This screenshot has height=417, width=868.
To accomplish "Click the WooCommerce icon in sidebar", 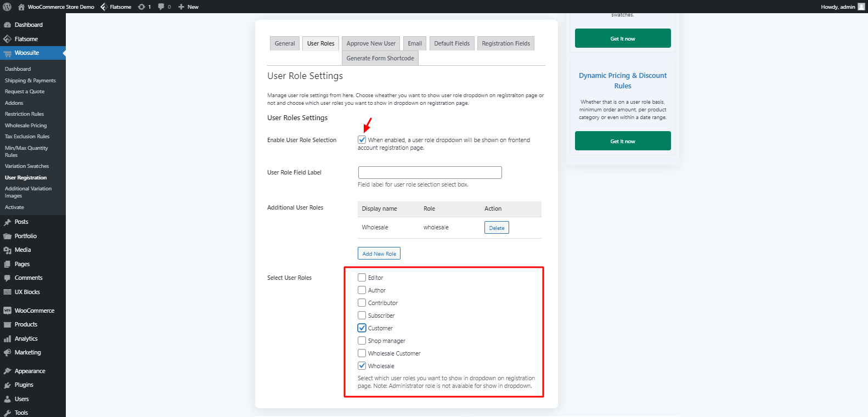I will pyautogui.click(x=7, y=311).
